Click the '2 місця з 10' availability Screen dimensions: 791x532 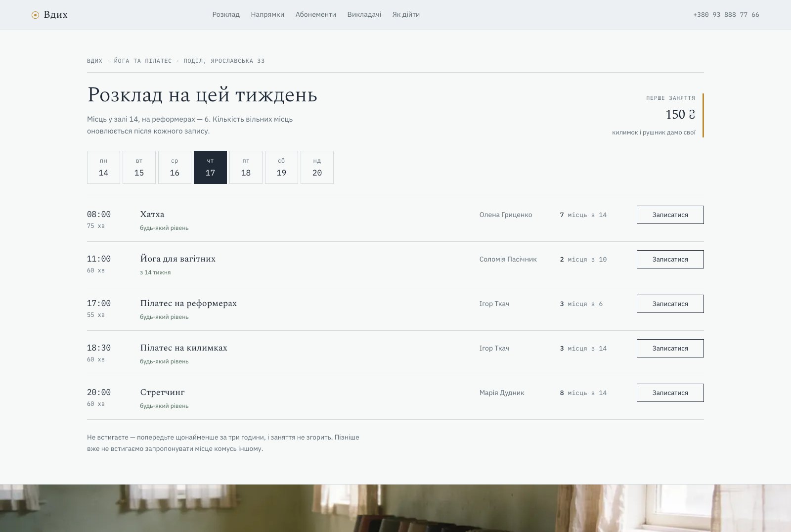click(x=583, y=260)
